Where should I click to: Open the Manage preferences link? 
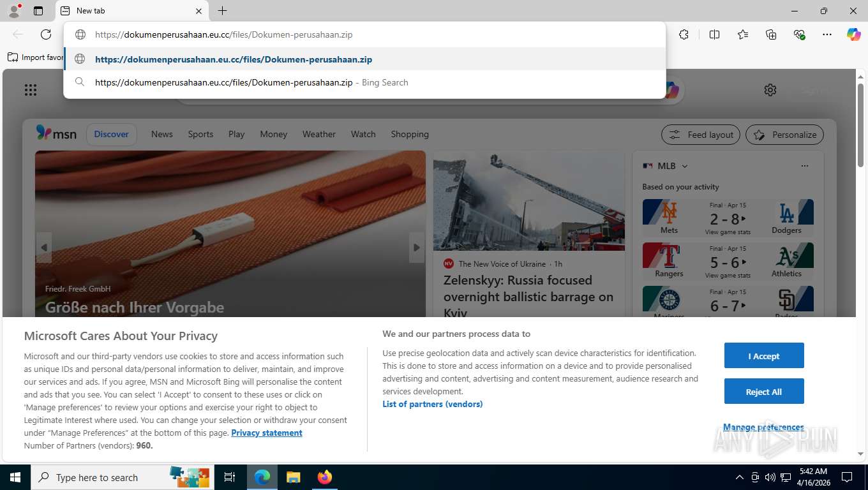pos(763,427)
